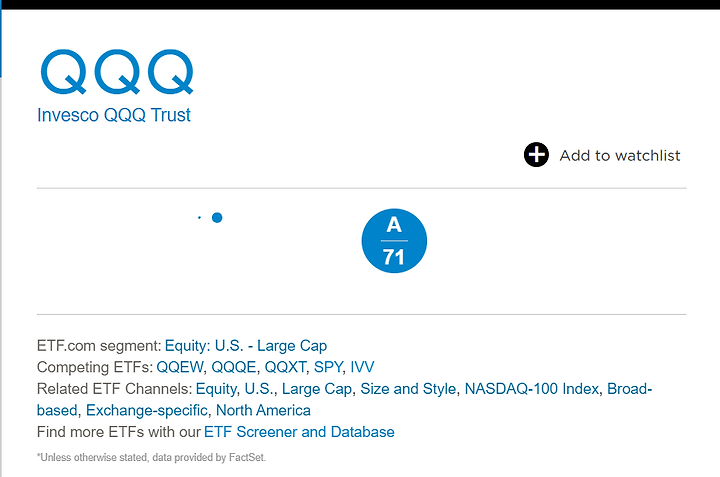This screenshot has width=720, height=477.
Task: Open competing ETF IVV
Action: [x=362, y=367]
